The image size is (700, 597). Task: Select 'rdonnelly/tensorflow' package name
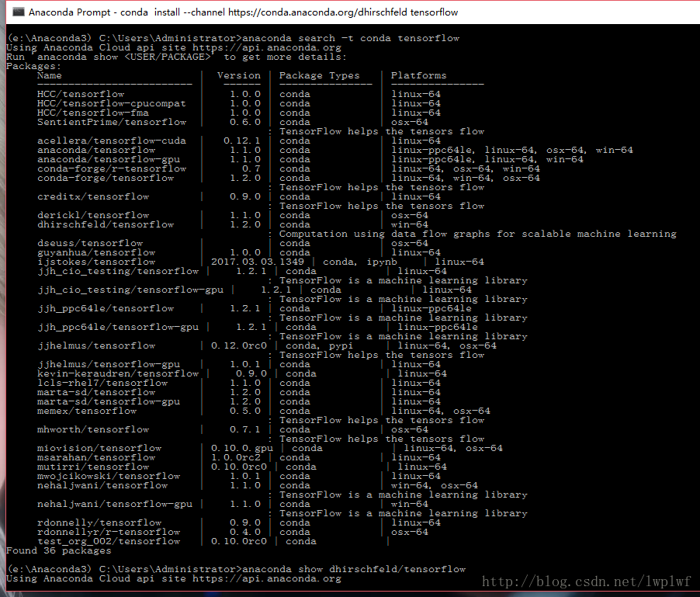(x=99, y=523)
